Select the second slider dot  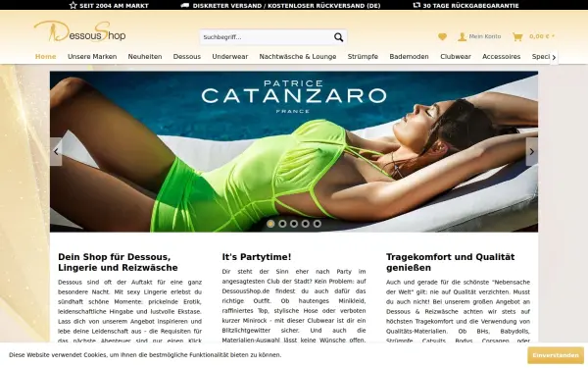pyautogui.click(x=282, y=224)
